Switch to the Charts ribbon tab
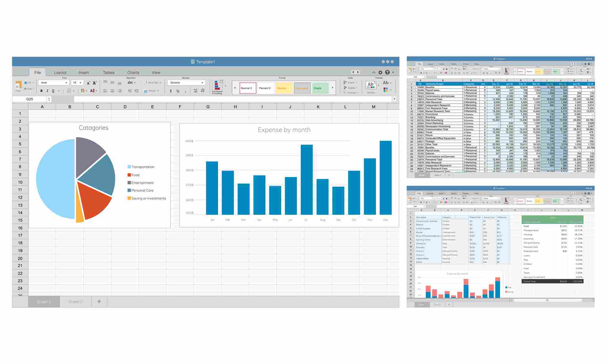The width and height of the screenshot is (607, 364). click(x=133, y=72)
